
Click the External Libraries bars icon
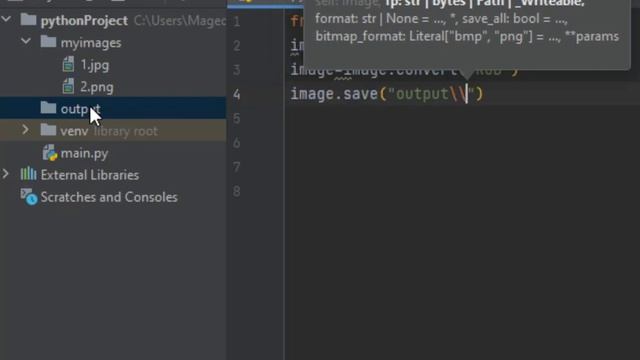click(28, 174)
